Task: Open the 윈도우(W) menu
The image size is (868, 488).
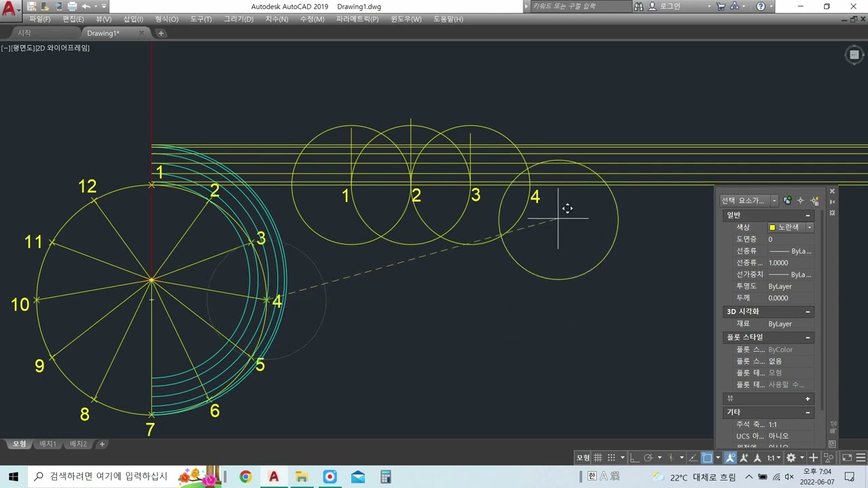Action: click(x=406, y=19)
